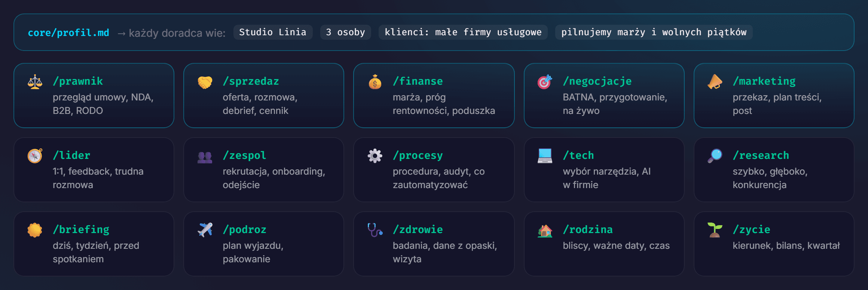Click the stethoscope icon on /zdrowie

click(375, 230)
